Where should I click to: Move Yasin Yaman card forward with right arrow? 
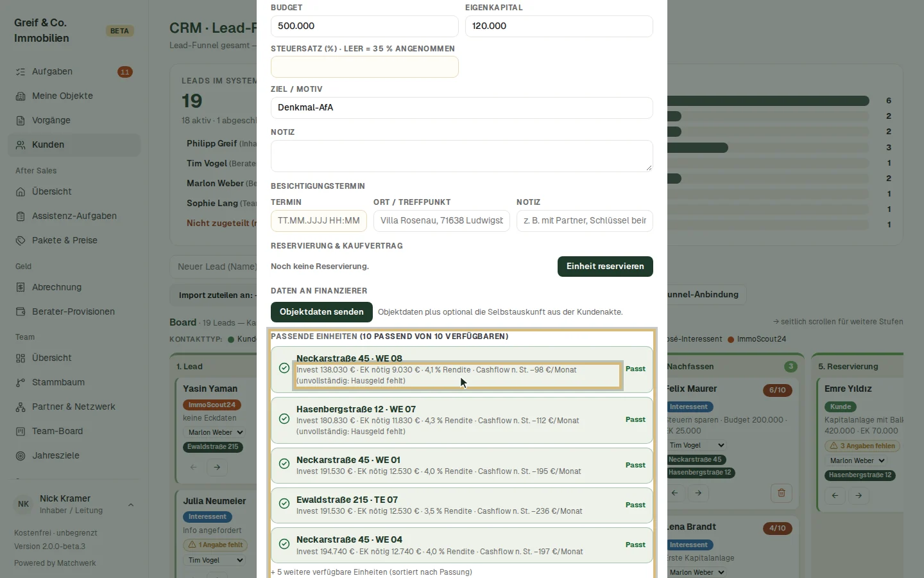pyautogui.click(x=217, y=467)
